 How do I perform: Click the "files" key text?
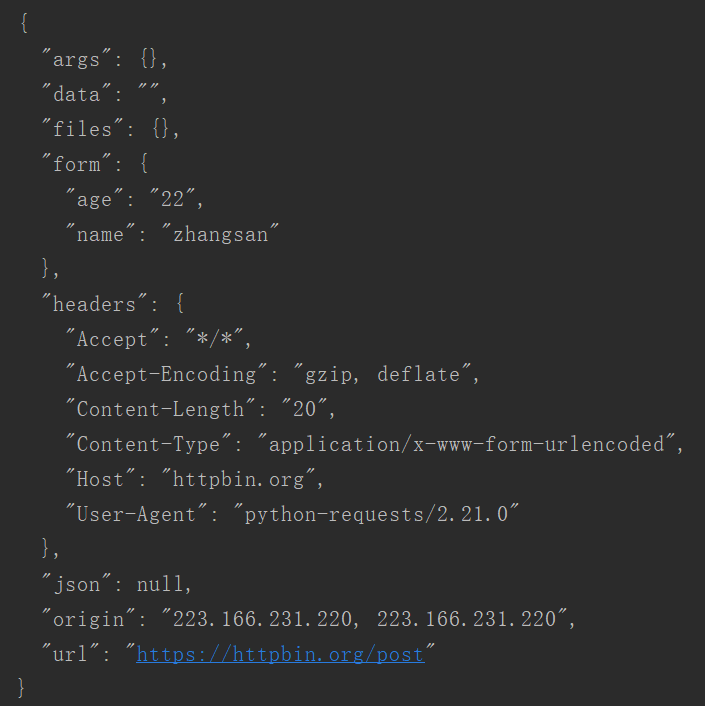82,129
